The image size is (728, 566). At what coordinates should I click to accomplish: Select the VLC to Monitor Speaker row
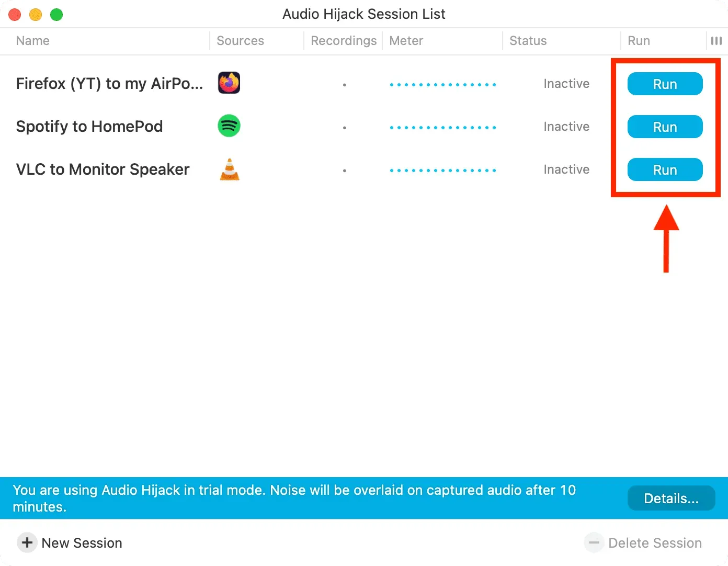point(103,169)
